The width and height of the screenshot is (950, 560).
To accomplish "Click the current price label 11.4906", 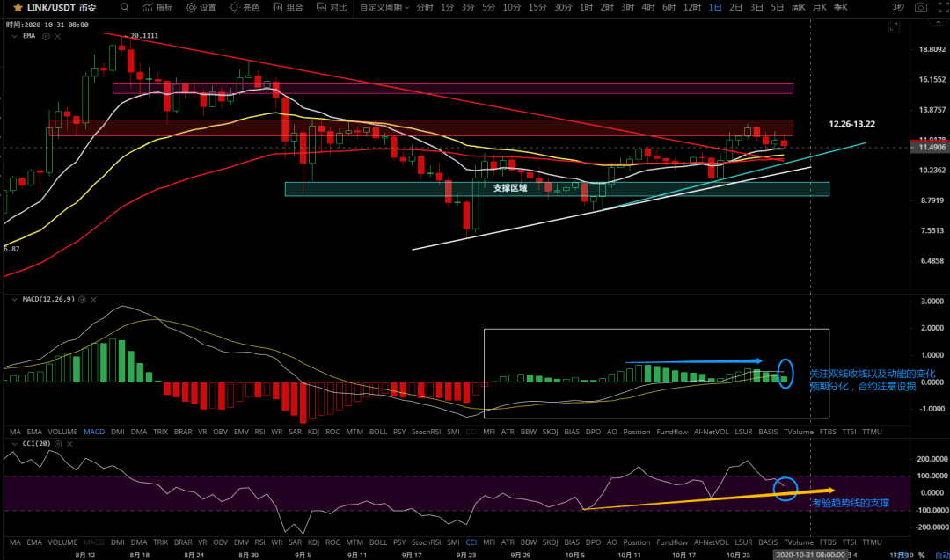I will pyautogui.click(x=930, y=147).
